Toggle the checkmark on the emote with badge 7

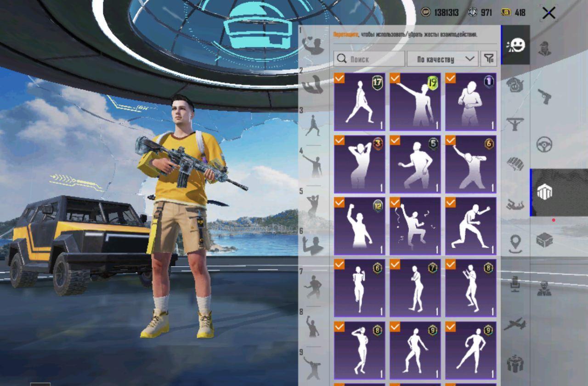pos(395,264)
